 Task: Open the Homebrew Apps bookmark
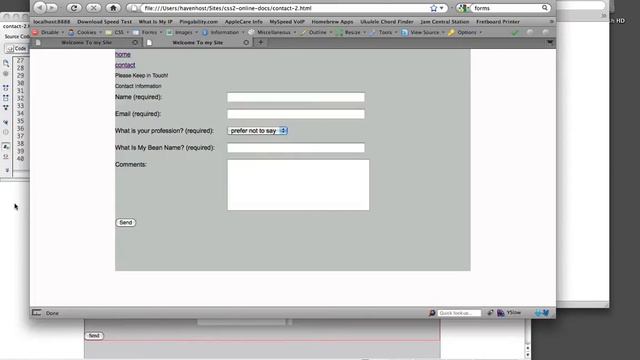coord(332,22)
